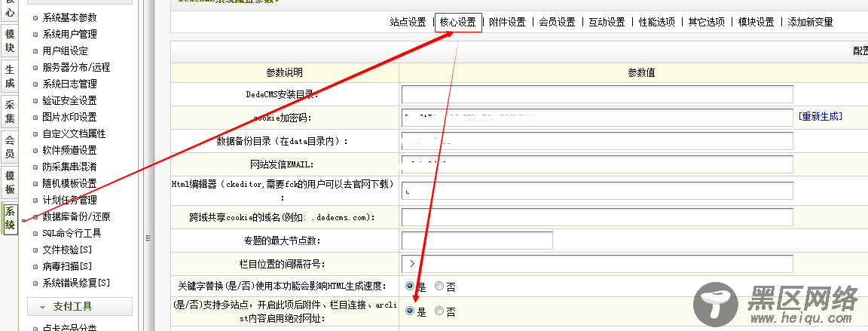Open 文件校验[S]
Viewport: 868px width, 331px height.
pos(67,250)
